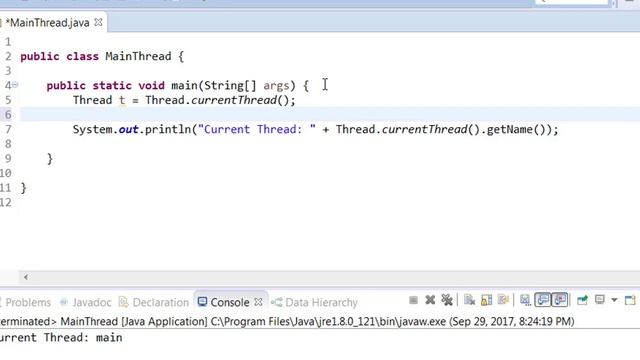Viewport: 640px width, 360px height.
Task: Switch to the Problems tab
Action: click(x=28, y=302)
